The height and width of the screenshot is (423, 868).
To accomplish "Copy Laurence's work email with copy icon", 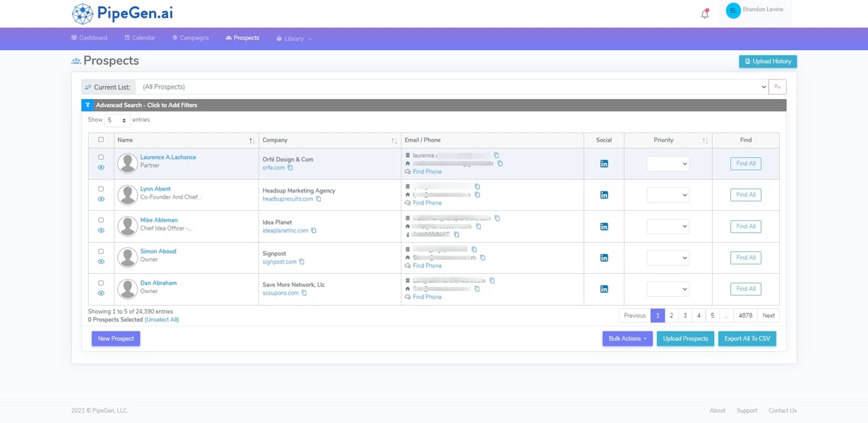I will tap(496, 155).
